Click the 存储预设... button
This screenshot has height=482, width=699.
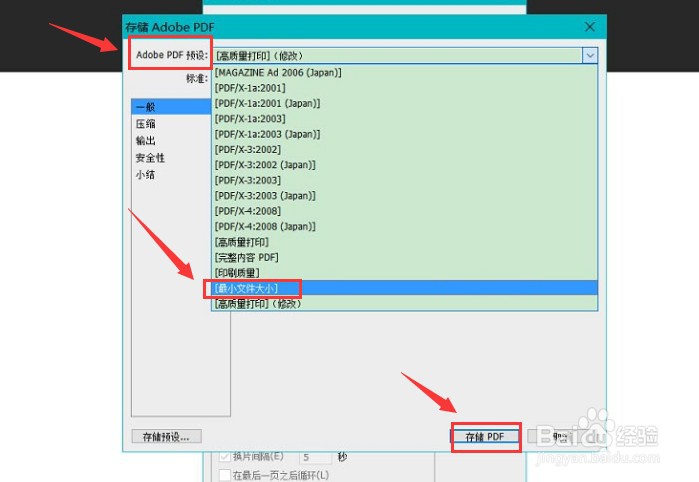coord(166,437)
